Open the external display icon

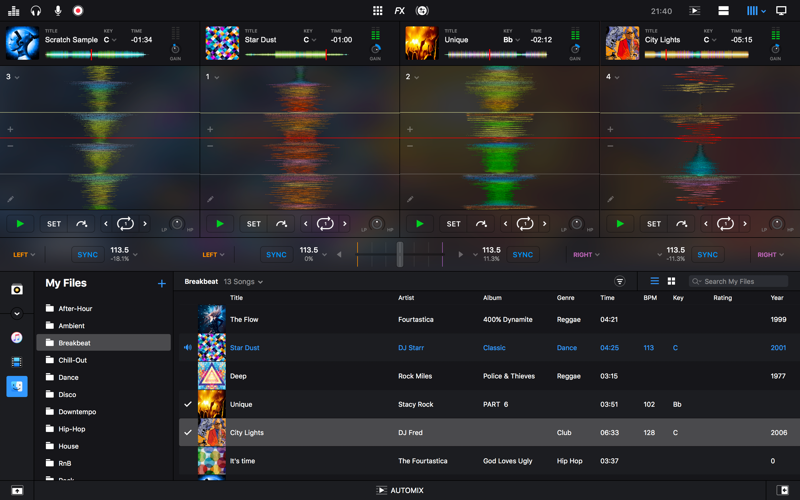click(781, 11)
